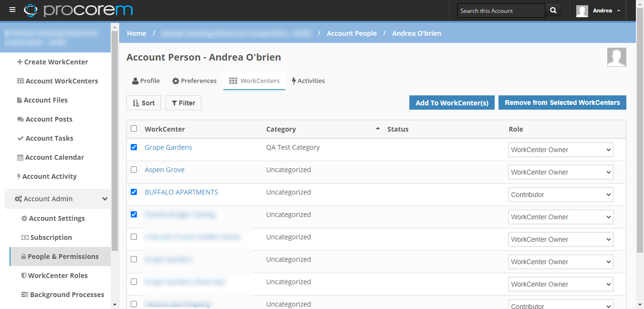Open Account Tasks in sidebar
The width and height of the screenshot is (644, 309).
(45, 138)
